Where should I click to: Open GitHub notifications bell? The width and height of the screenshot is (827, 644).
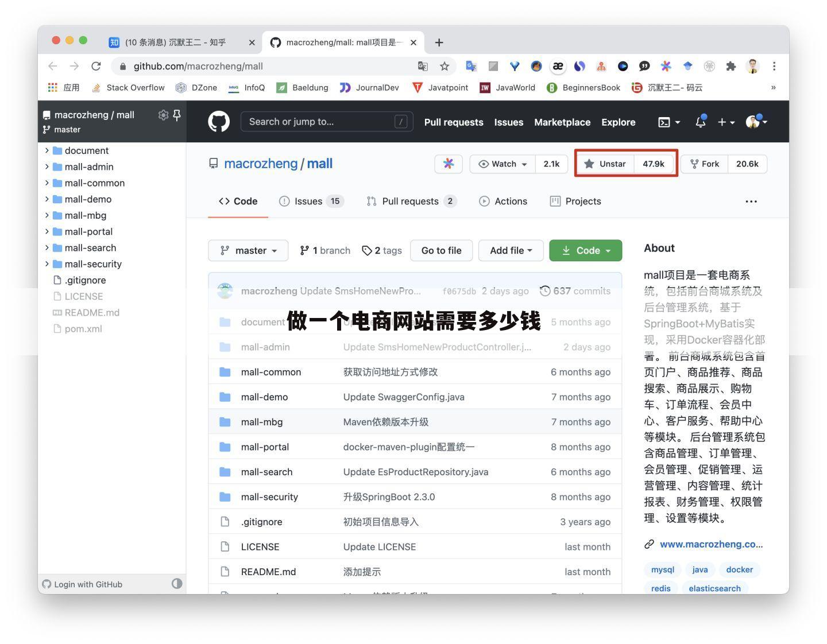(700, 122)
